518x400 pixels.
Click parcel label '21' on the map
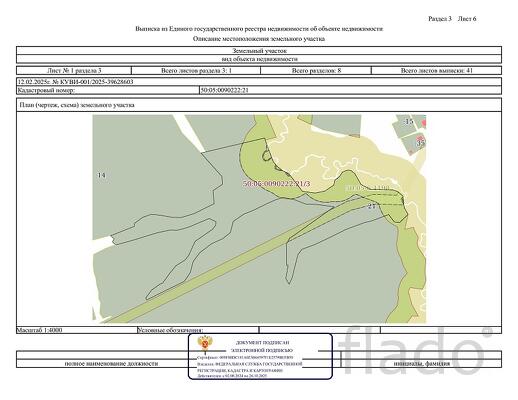[371, 206]
